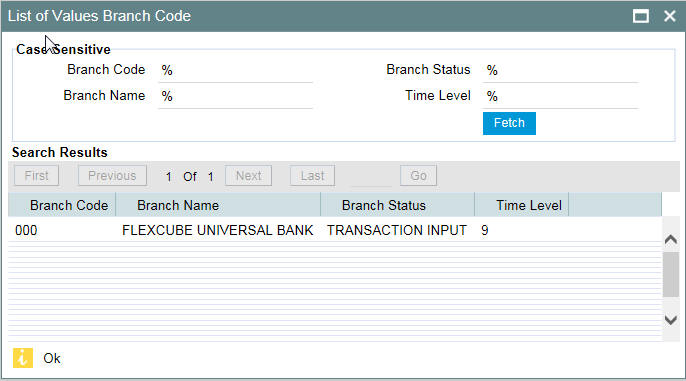Viewport: 686px width, 381px height.
Task: Click the Time Level column header
Action: (522, 205)
